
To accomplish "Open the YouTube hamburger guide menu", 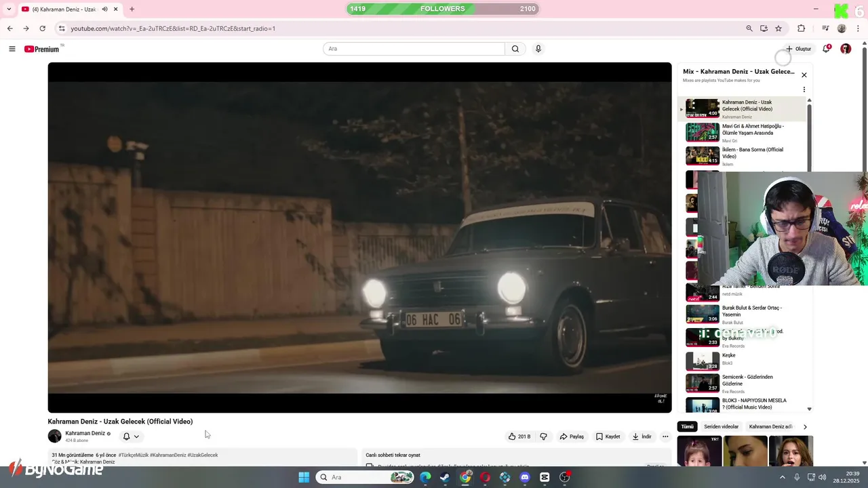I will pos(12,49).
